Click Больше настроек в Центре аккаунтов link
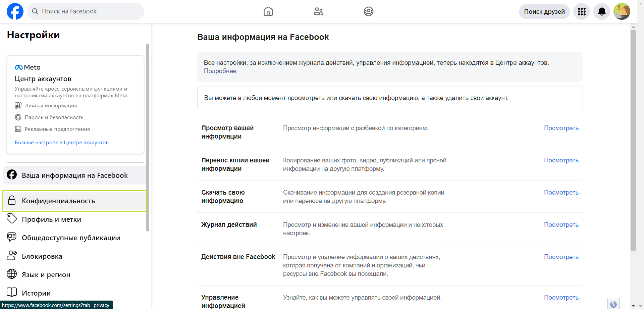The image size is (644, 309). (62, 143)
